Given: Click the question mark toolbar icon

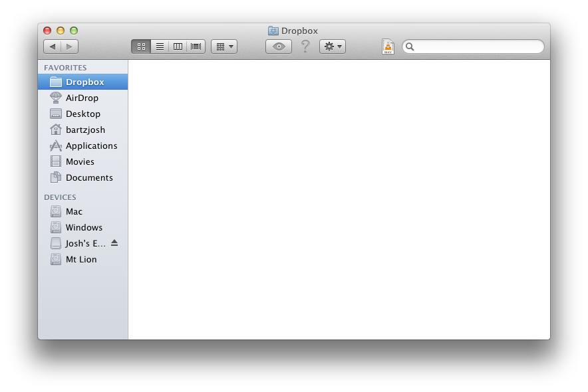Looking at the screenshot, I should pyautogui.click(x=305, y=47).
